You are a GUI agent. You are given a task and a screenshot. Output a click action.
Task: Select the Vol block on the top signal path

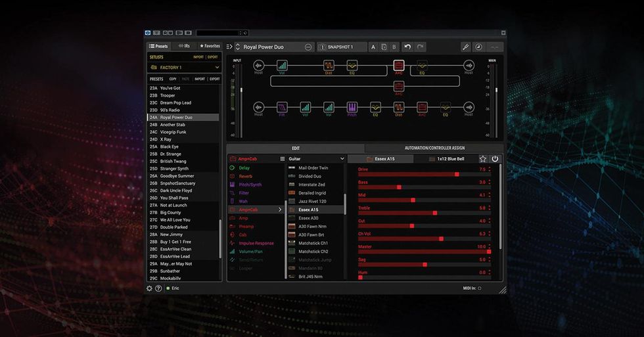(282, 65)
